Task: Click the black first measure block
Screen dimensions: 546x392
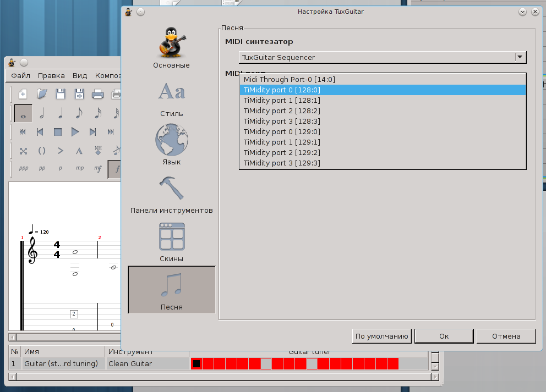Action: (196, 364)
